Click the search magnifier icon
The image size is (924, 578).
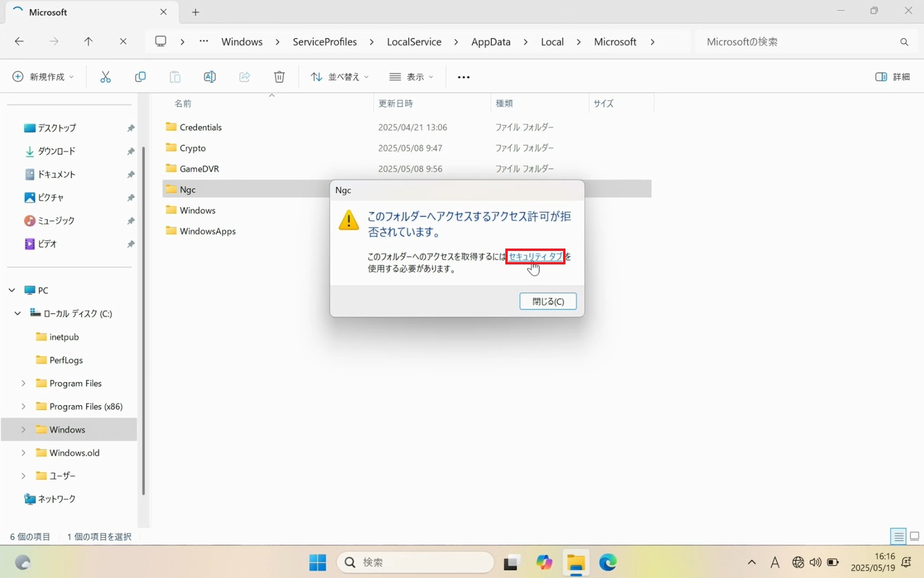click(904, 42)
